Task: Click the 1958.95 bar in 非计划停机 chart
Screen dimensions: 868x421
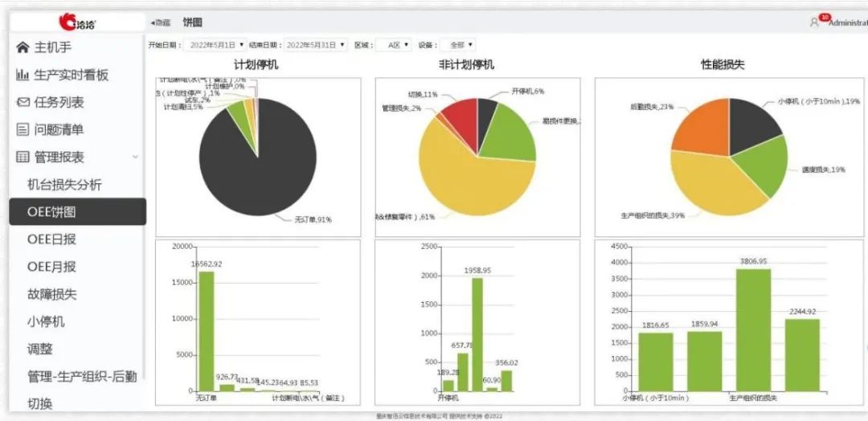Action: tap(477, 335)
